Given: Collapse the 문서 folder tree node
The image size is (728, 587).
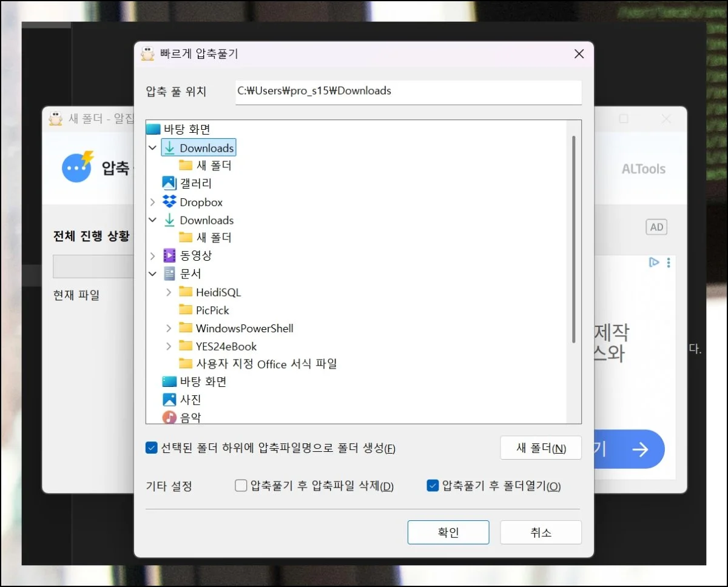Looking at the screenshot, I should (152, 274).
